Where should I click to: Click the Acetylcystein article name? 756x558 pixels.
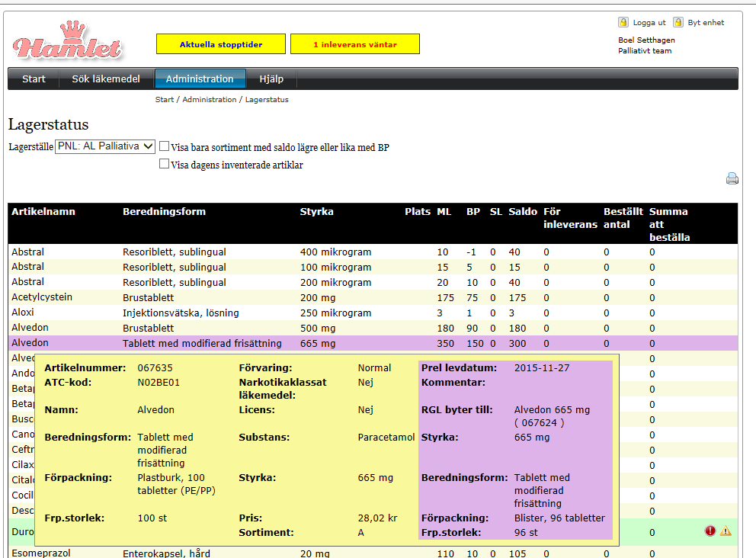[x=42, y=297]
